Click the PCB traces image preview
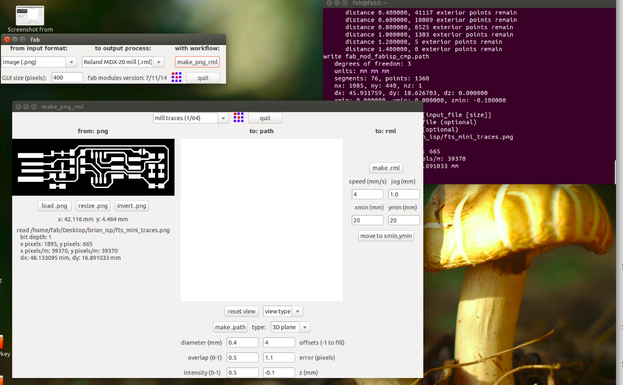The width and height of the screenshot is (623, 385). (x=93, y=167)
